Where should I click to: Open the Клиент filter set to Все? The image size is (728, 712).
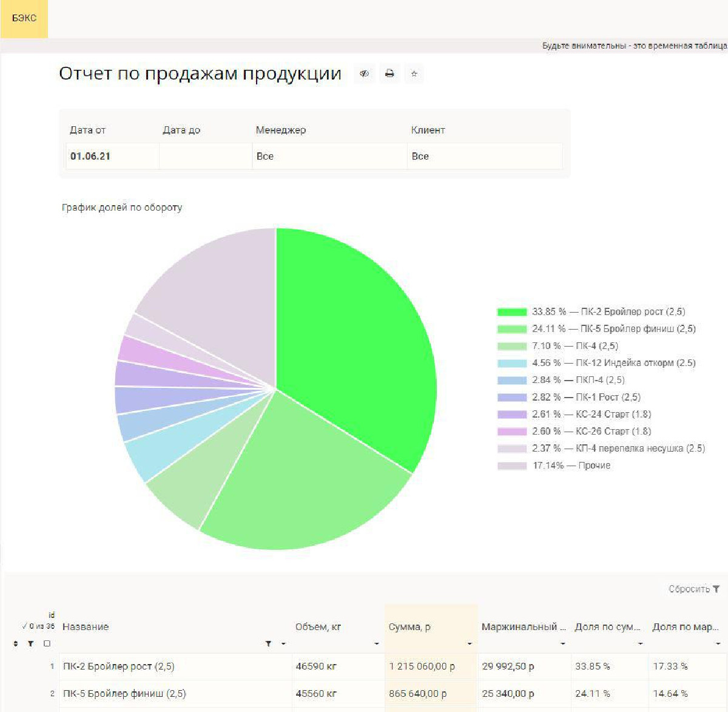pos(484,156)
